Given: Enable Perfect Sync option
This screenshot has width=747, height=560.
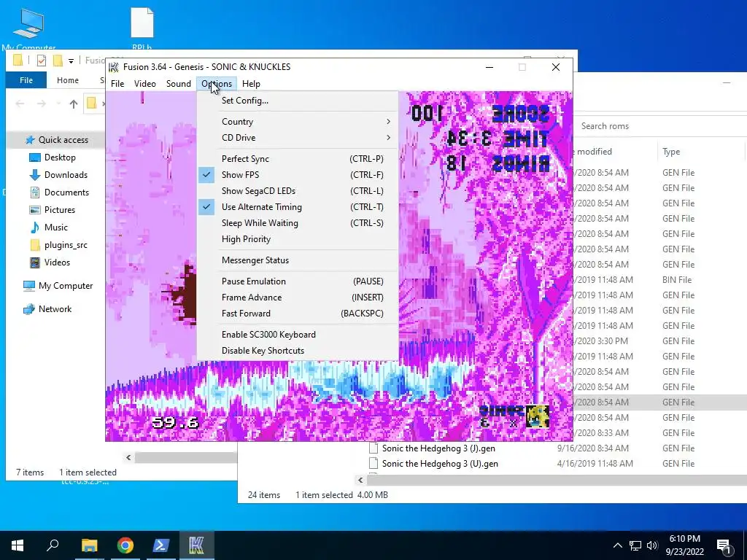Looking at the screenshot, I should (298, 158).
